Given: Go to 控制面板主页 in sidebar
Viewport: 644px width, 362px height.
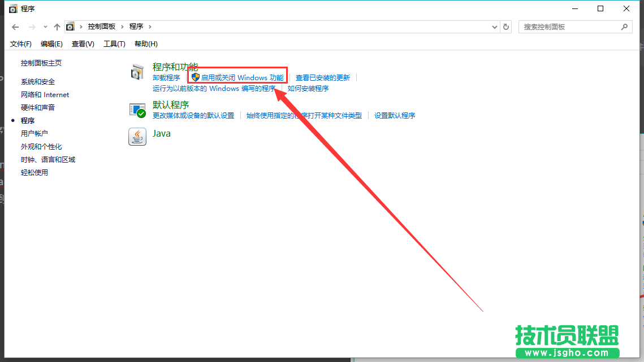Looking at the screenshot, I should pyautogui.click(x=41, y=63).
